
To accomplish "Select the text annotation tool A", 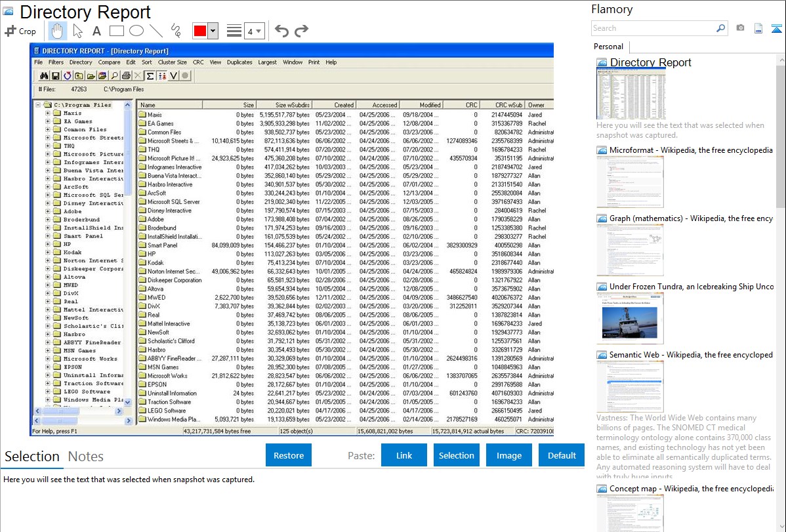I will click(96, 31).
